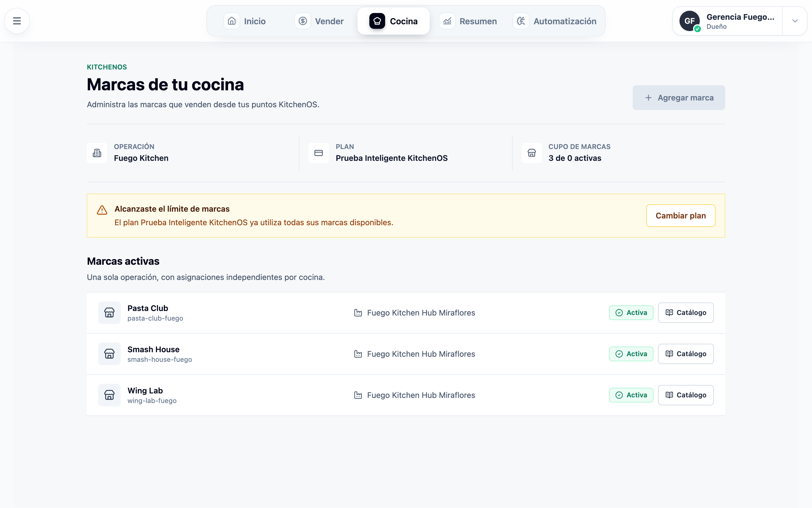Click the Operación building icon

tap(97, 153)
